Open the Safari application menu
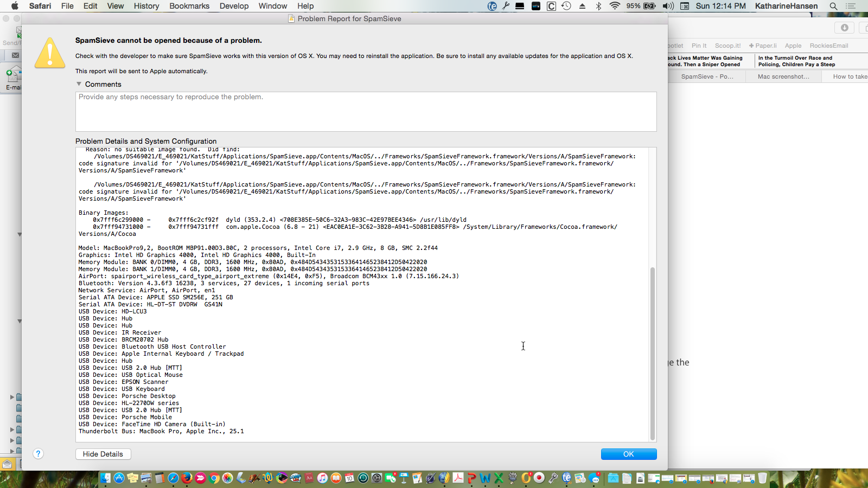The width and height of the screenshot is (868, 488). click(x=40, y=6)
